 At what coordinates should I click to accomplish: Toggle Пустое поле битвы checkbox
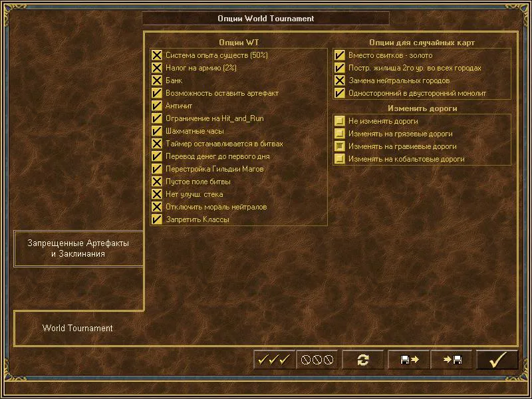pos(157,182)
